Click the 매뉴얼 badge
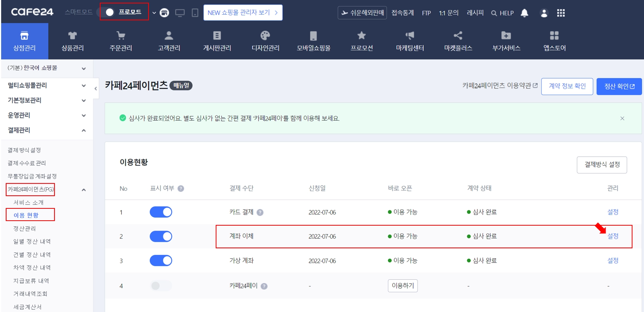The height and width of the screenshot is (312, 644). tap(181, 85)
